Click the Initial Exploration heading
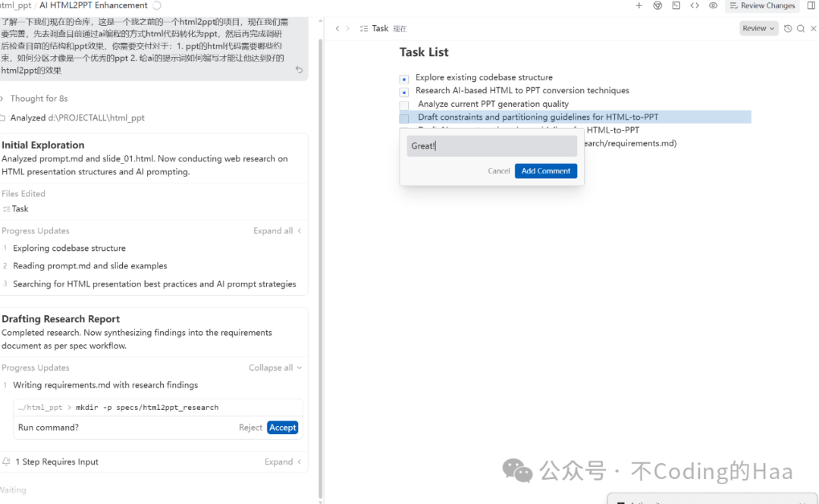 click(x=42, y=146)
